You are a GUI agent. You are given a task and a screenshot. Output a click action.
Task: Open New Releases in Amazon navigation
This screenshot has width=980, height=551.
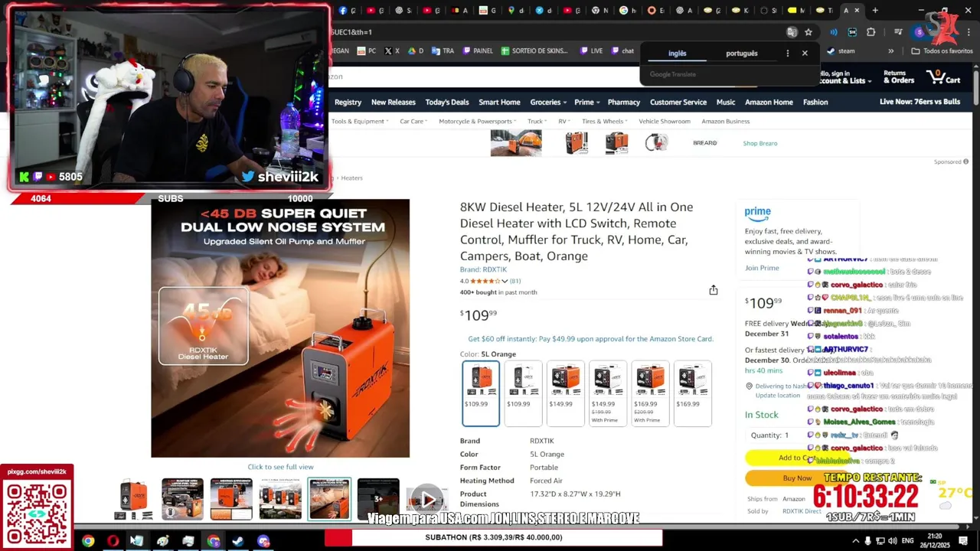click(x=394, y=102)
